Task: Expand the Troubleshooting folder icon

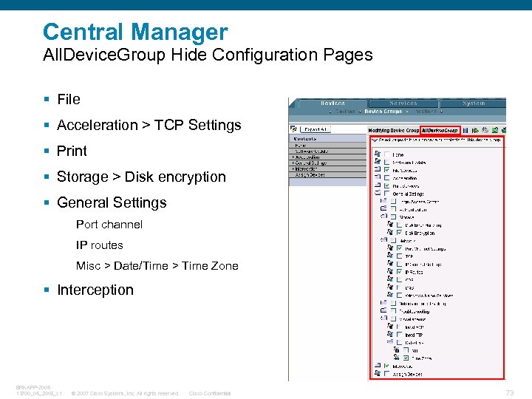Action: pos(383,310)
